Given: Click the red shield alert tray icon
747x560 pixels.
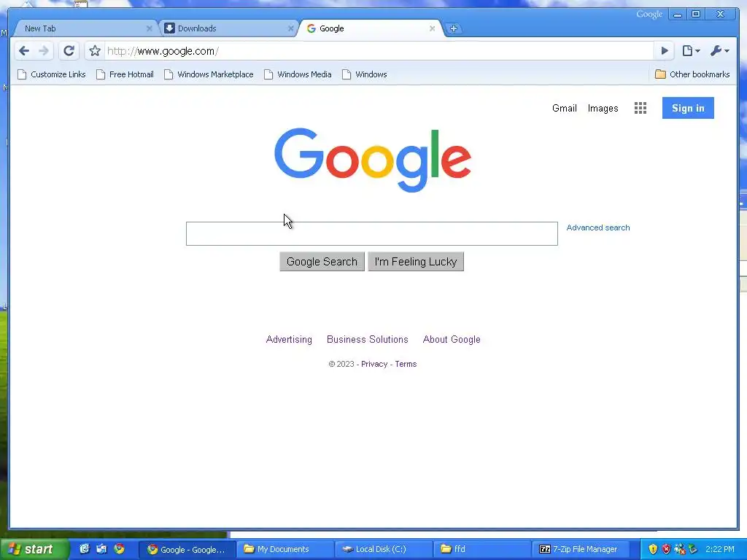Looking at the screenshot, I should point(666,549).
